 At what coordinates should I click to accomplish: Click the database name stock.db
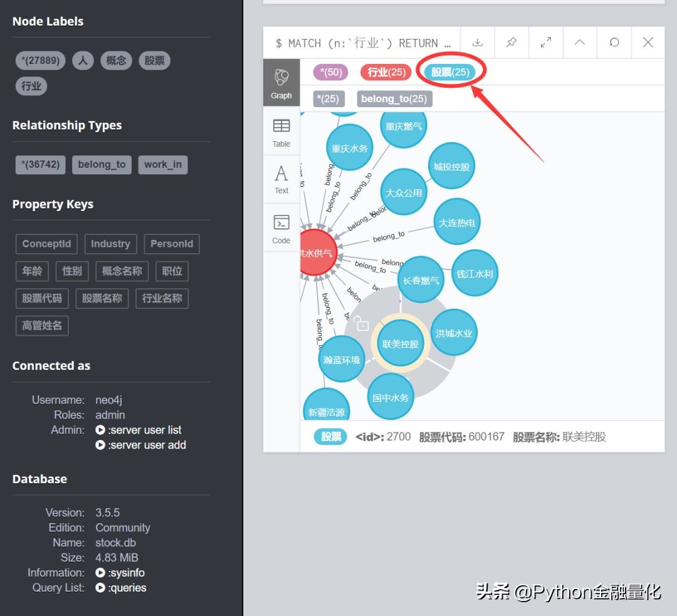116,543
